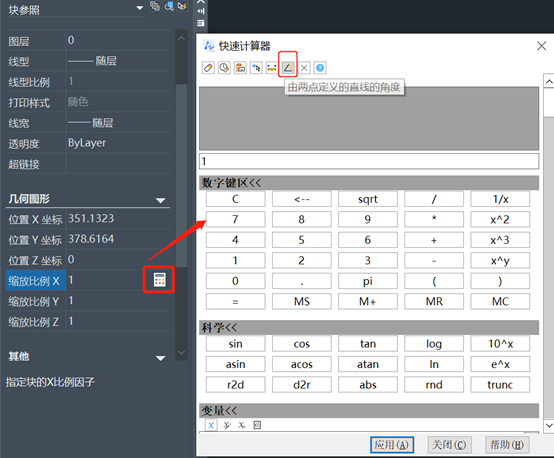The image size is (554, 458).
Task: Click the distance between two points icon
Action: 272,67
